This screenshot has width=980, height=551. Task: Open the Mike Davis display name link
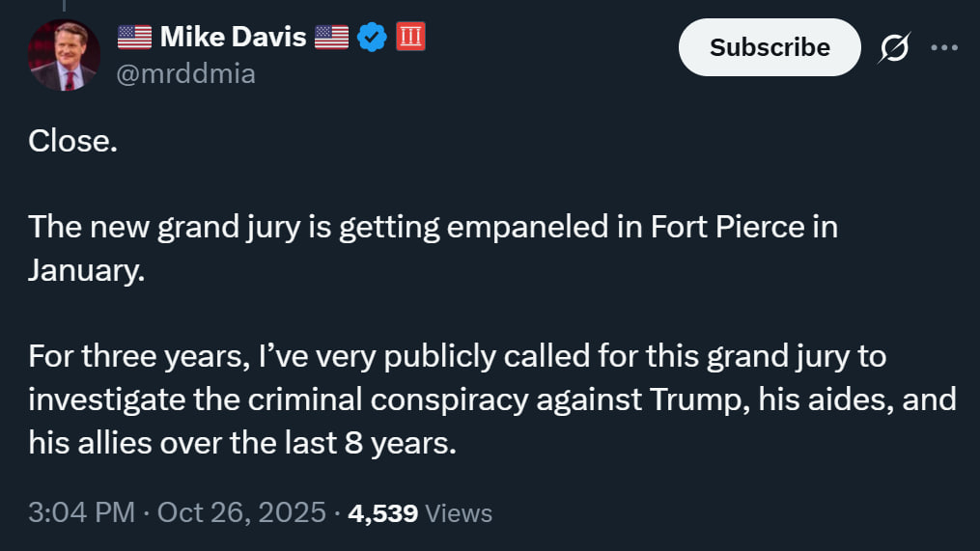click(x=233, y=38)
